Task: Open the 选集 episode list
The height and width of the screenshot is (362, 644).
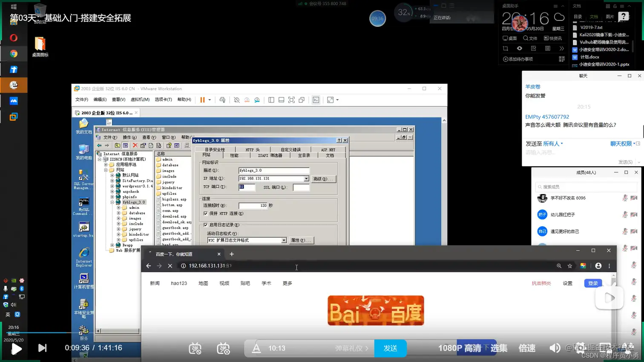Action: click(499, 348)
